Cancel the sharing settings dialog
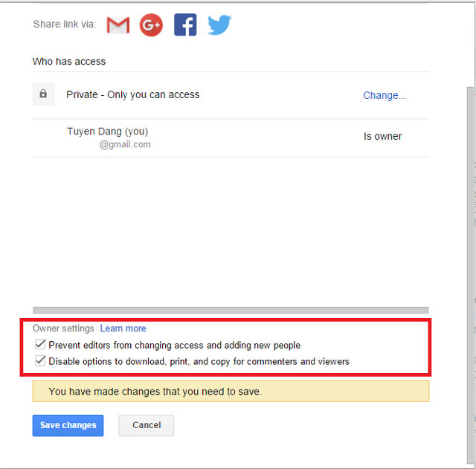This screenshot has height=469, width=476. click(146, 425)
